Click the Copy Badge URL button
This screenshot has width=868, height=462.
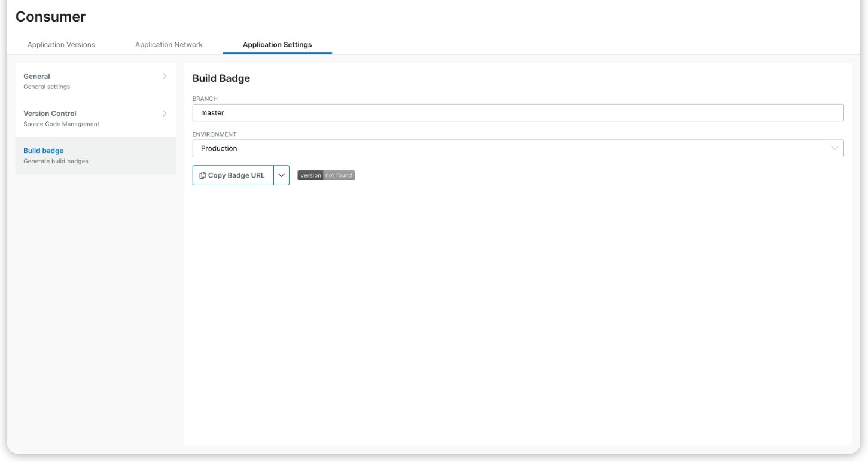pos(233,175)
